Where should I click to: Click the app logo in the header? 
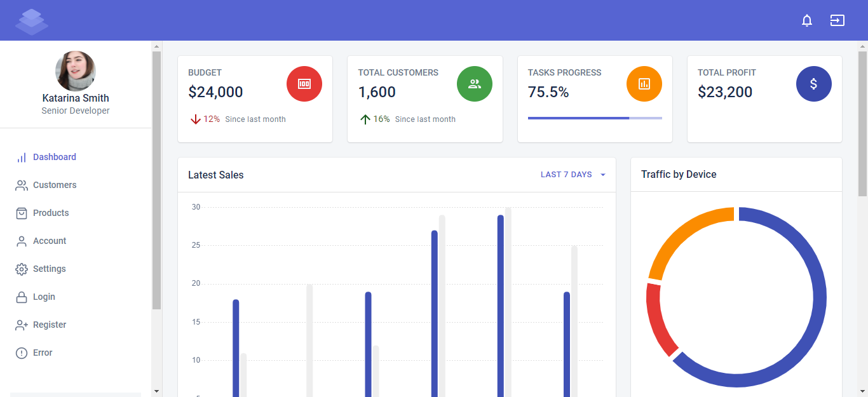click(31, 20)
